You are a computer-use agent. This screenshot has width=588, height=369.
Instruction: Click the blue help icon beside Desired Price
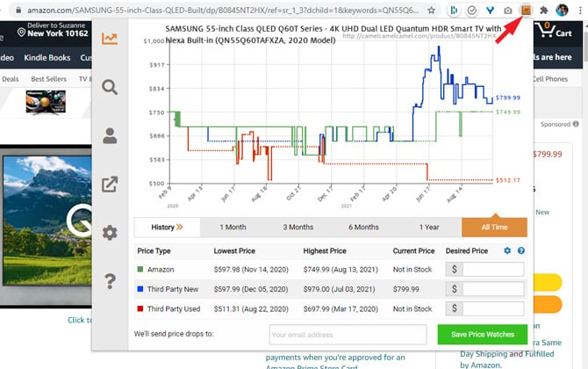pos(520,251)
